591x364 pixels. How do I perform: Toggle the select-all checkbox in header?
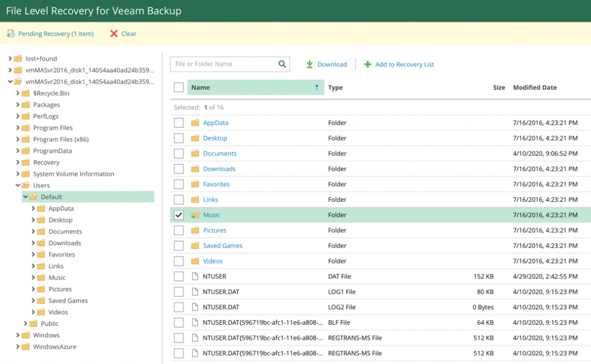(179, 88)
